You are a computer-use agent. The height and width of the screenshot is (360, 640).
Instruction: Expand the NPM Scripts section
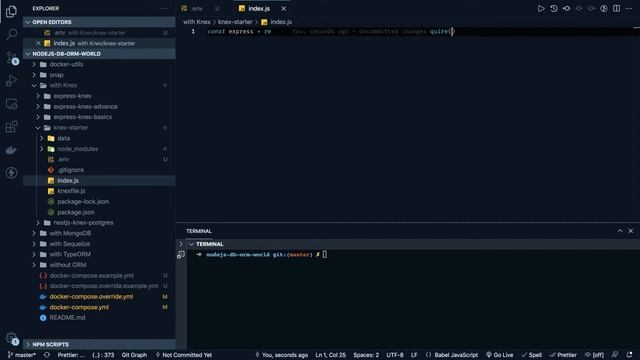tap(99, 344)
